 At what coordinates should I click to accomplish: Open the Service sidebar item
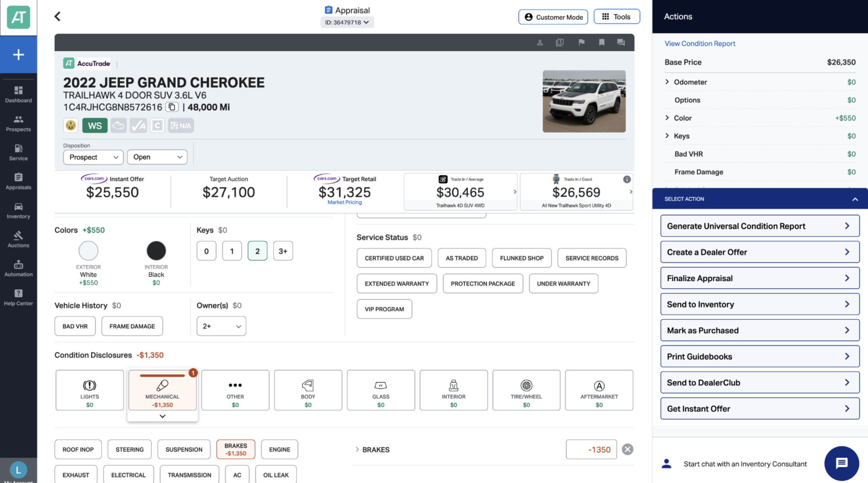(18, 152)
